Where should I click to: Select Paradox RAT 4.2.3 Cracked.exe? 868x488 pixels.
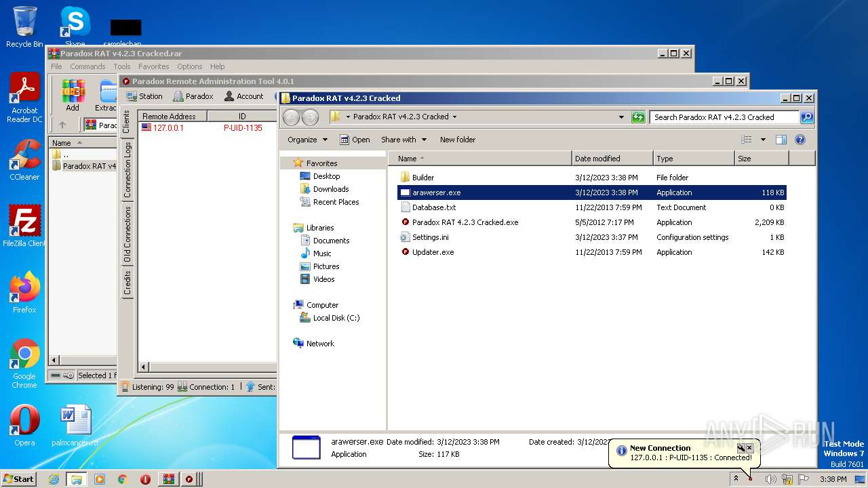(592, 222)
